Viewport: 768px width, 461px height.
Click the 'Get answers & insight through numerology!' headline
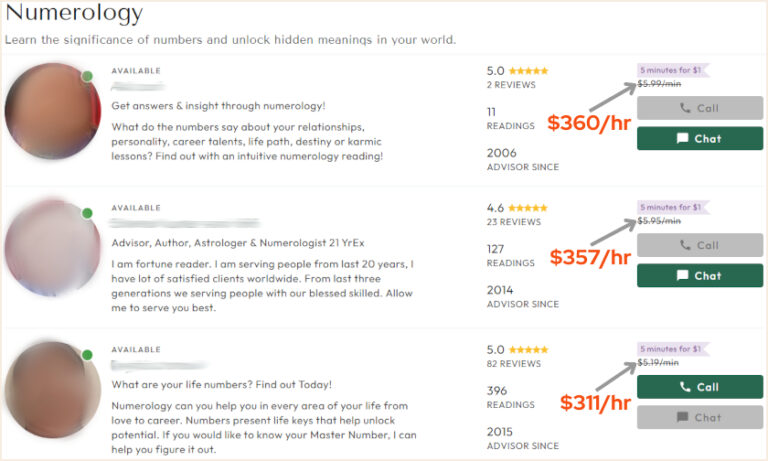[x=218, y=105]
